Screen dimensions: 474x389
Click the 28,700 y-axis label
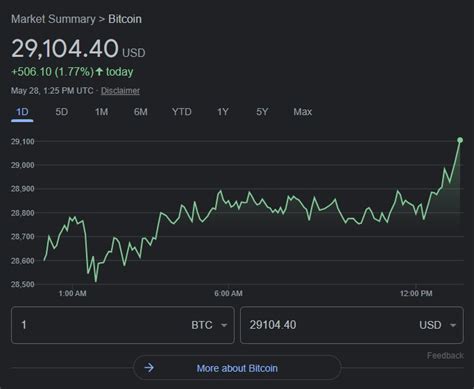point(23,237)
